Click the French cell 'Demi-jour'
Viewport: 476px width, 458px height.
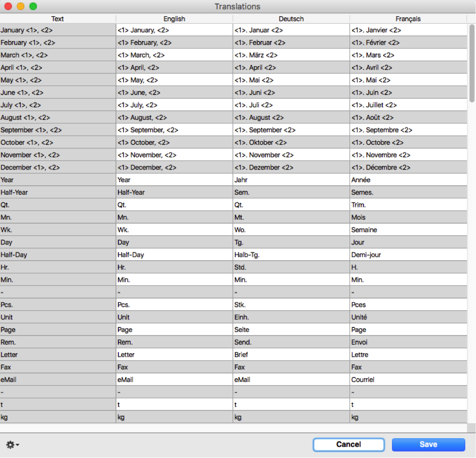coord(408,255)
